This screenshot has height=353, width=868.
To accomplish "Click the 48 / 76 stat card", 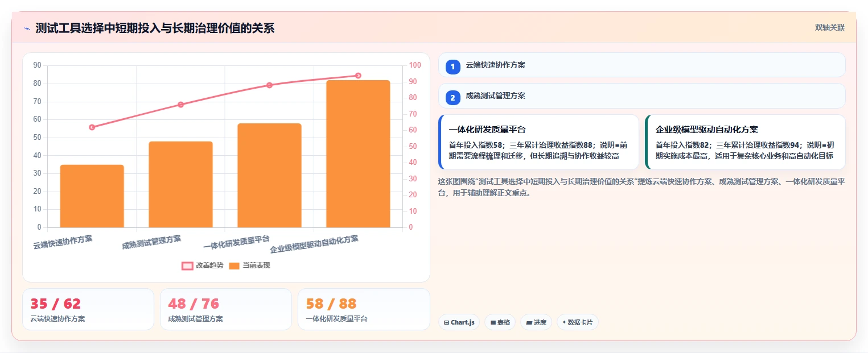I will 226,309.
